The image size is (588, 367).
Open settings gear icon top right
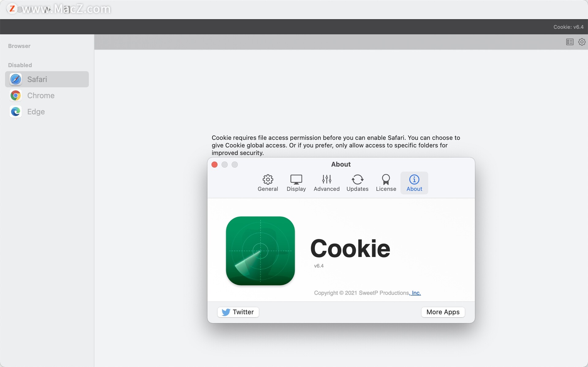582,42
